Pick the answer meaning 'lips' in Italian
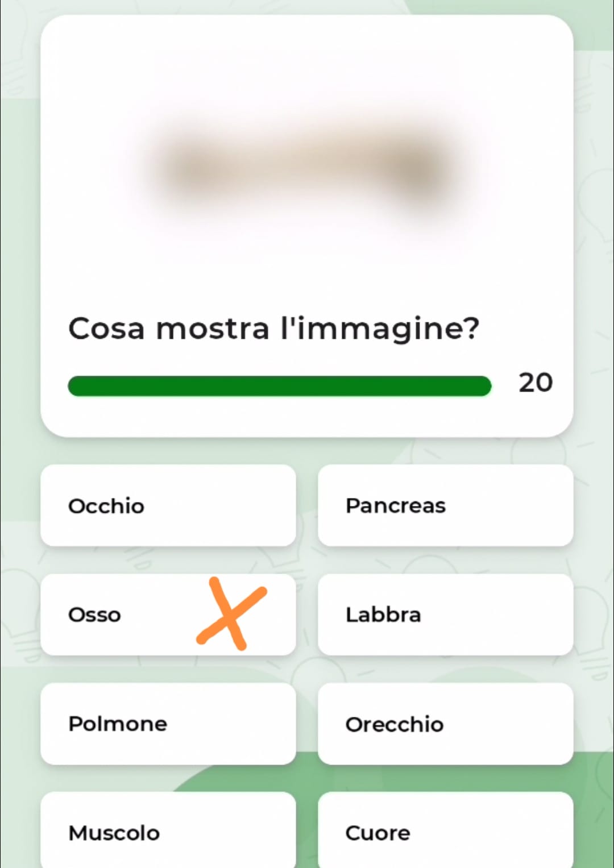 [x=445, y=614]
